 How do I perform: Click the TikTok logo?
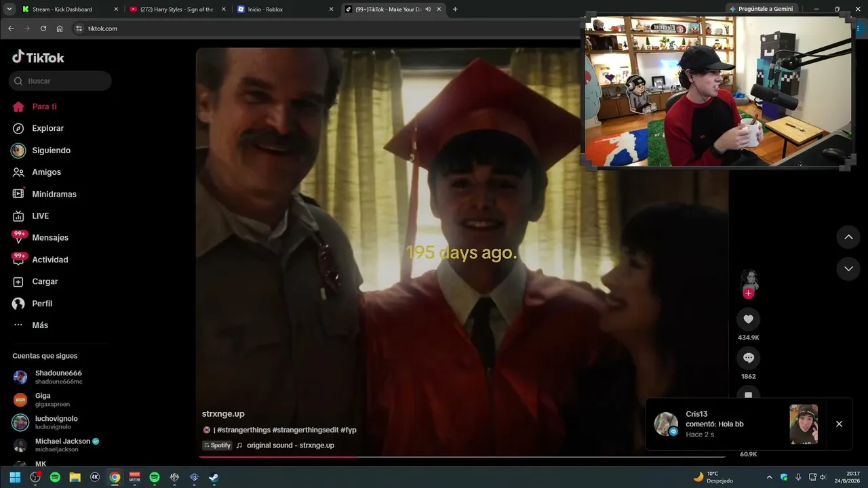coord(38,57)
